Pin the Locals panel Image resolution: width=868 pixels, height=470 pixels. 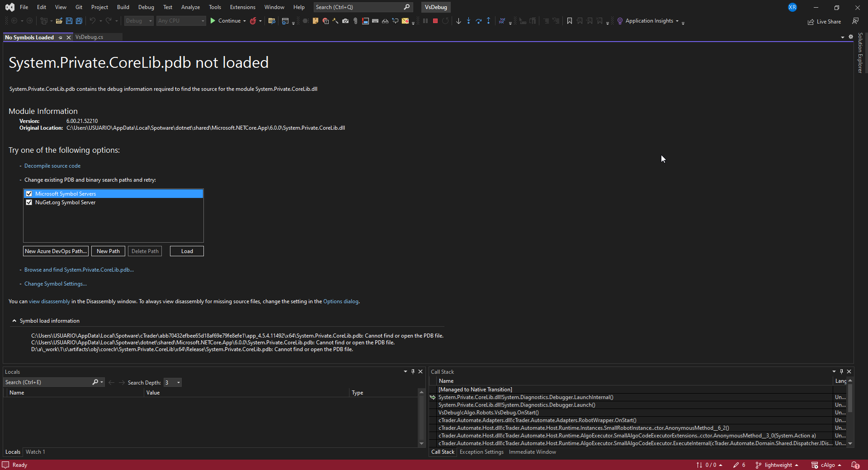click(413, 371)
